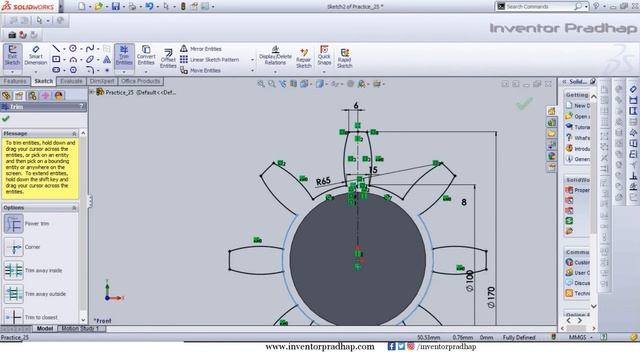Click the Tutorials link in task pane
This screenshot has width=640, height=360.
point(577,127)
